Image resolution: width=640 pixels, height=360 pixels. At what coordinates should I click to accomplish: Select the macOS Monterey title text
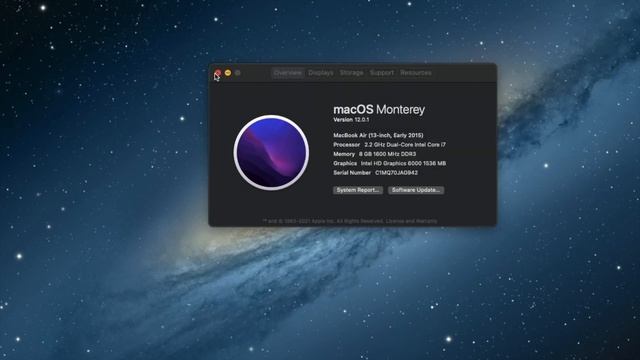point(379,109)
